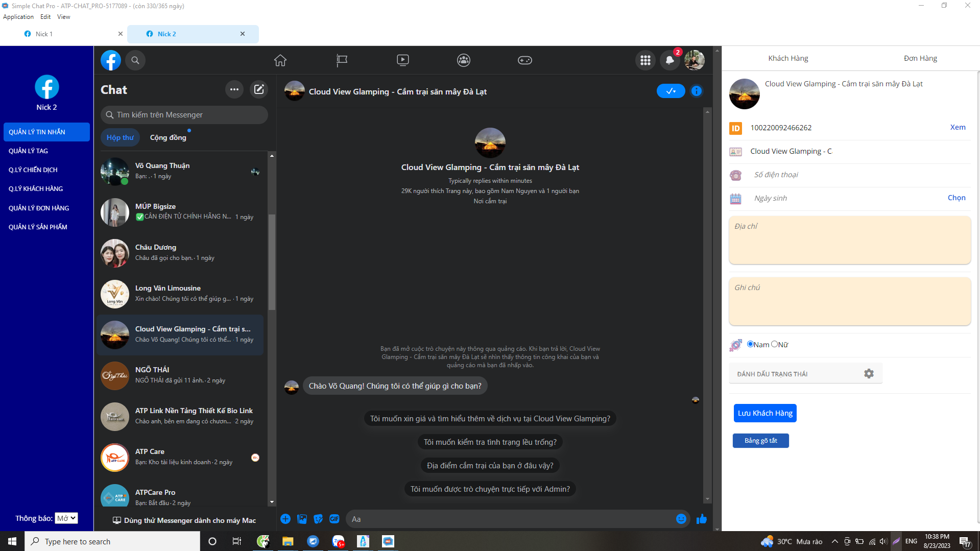
Task: Choose a sticker icon in composer
Action: (318, 519)
